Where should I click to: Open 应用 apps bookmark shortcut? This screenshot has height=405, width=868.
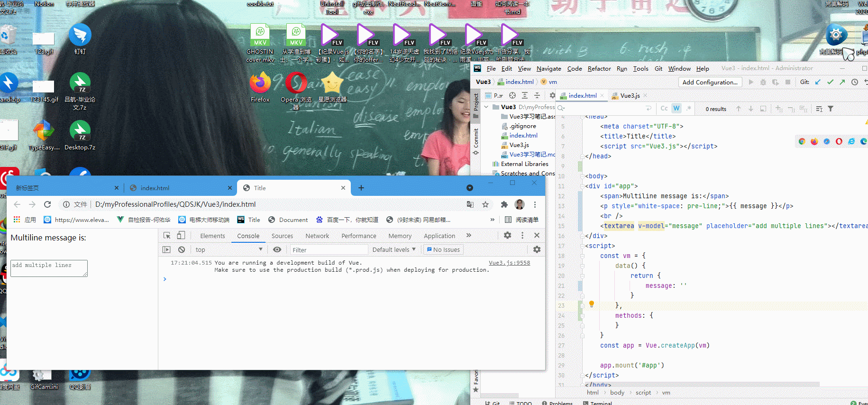pyautogui.click(x=25, y=220)
